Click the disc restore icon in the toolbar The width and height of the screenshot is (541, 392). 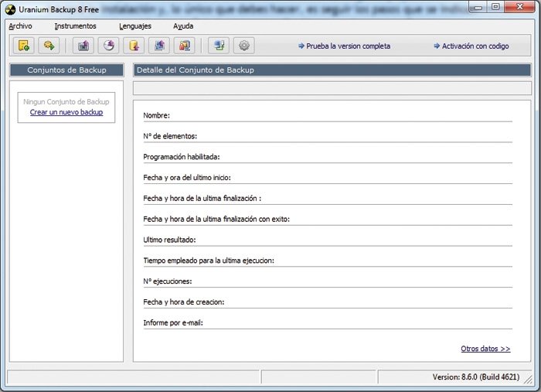109,46
